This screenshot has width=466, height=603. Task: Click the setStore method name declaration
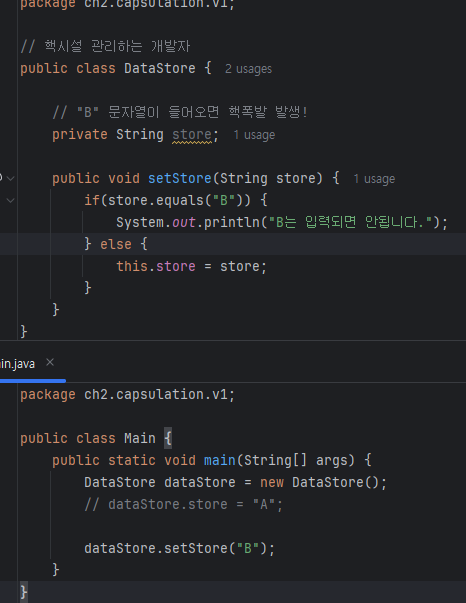180,178
